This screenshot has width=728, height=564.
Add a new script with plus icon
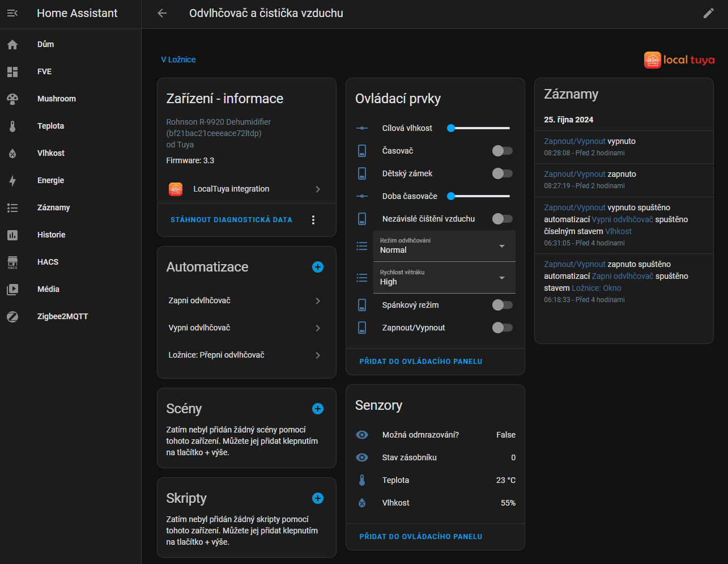pos(318,498)
